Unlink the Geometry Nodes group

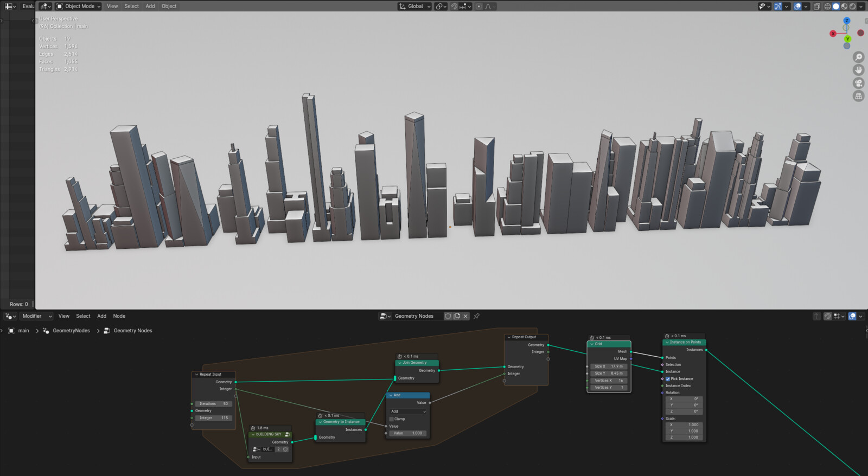click(x=465, y=316)
